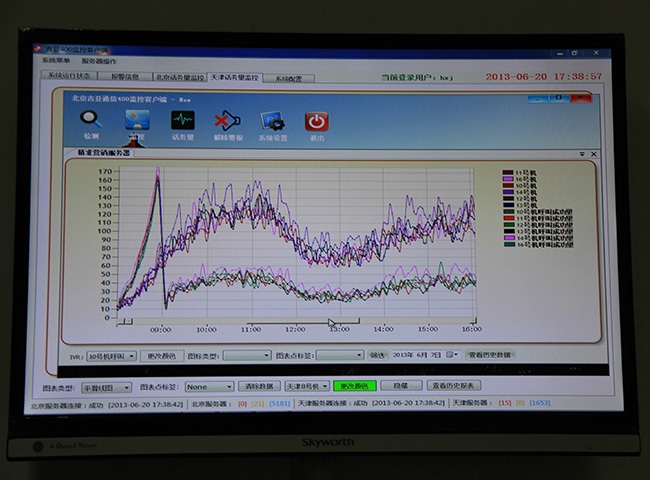Click the magnifier 检测 detection icon
Image resolution: width=650 pixels, height=480 pixels.
pos(91,122)
